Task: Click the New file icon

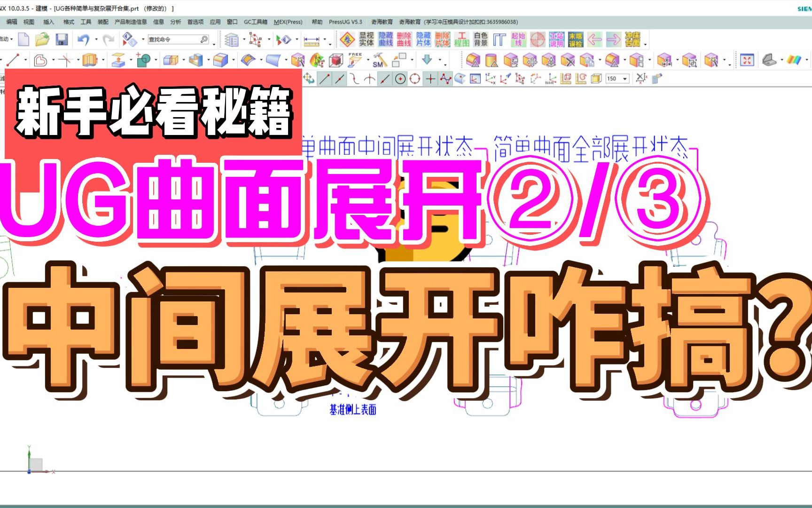Action: (23, 40)
